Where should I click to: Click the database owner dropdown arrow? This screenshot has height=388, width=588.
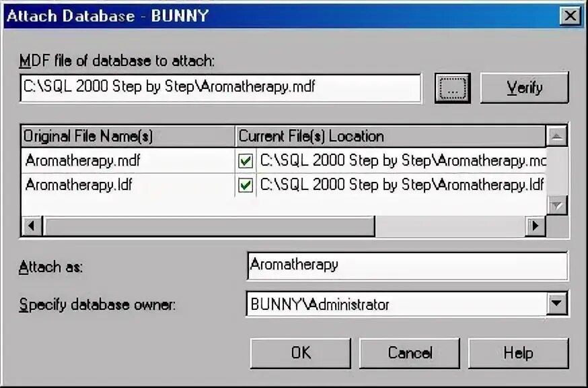pos(556,304)
